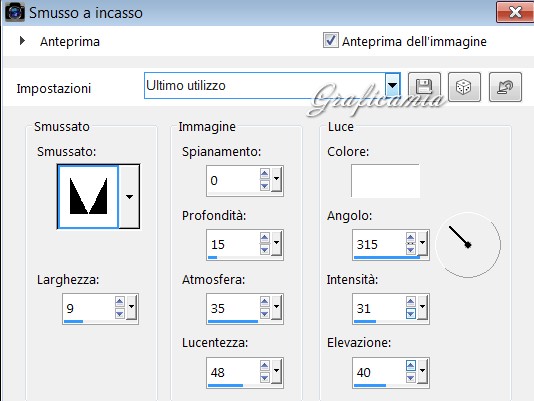Increase Profondità with its up arrow
This screenshot has height=401, width=534.
[x=265, y=237]
